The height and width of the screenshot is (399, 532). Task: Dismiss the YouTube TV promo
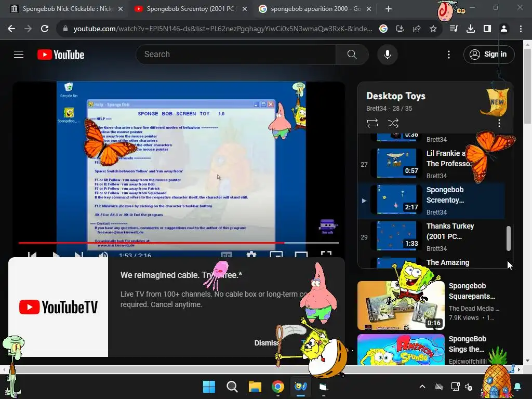click(267, 343)
